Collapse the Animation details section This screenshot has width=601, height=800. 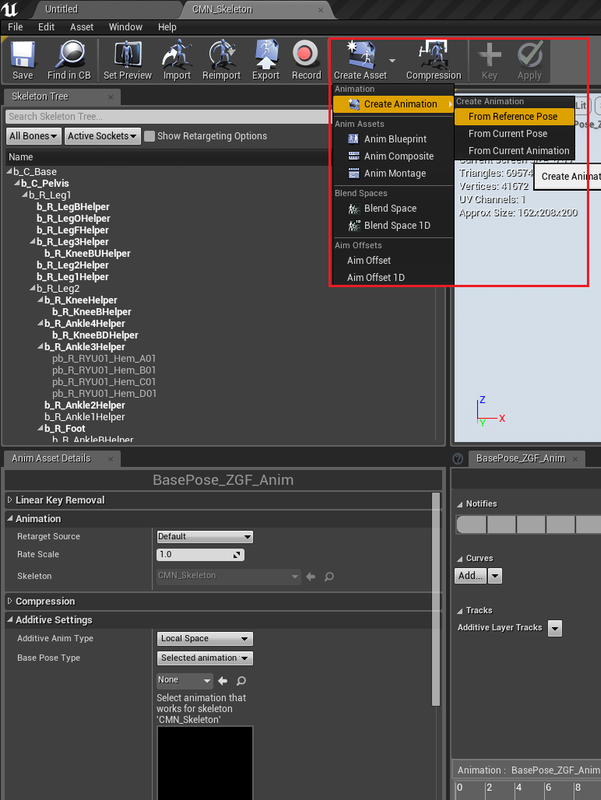tap(10, 518)
